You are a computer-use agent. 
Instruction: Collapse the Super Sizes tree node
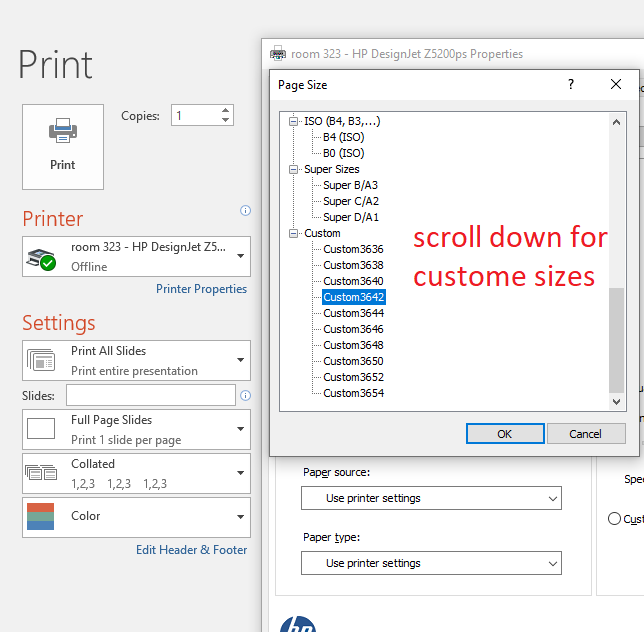(294, 169)
